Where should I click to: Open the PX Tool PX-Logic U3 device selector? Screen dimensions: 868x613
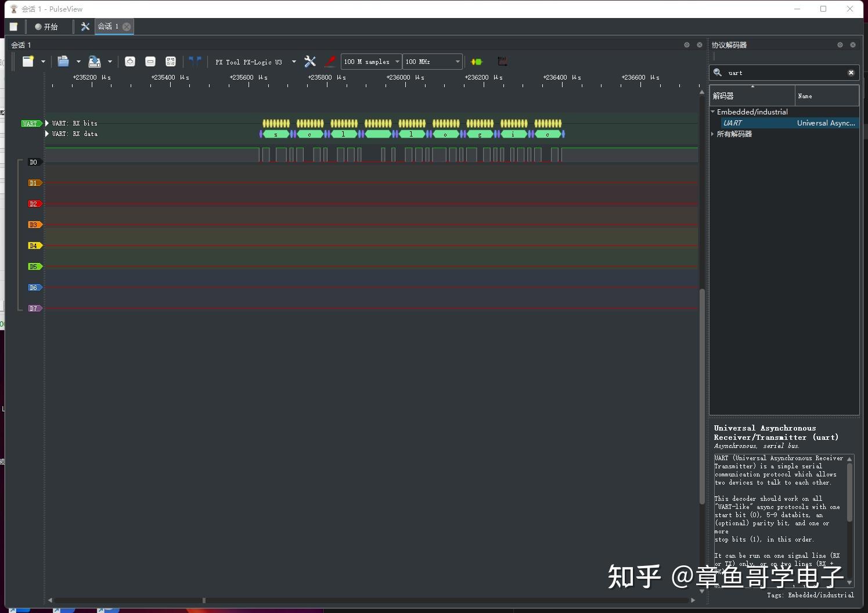[255, 62]
